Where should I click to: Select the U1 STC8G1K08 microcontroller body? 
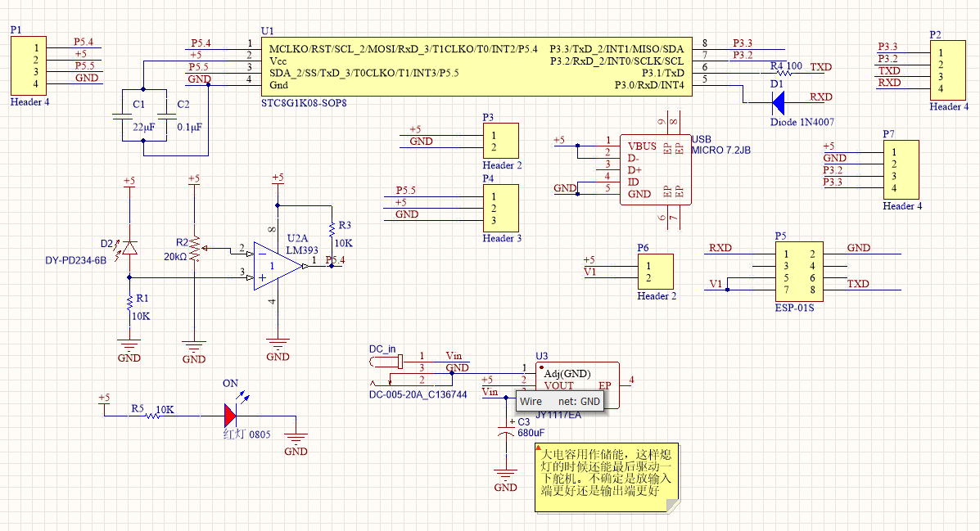point(476,66)
